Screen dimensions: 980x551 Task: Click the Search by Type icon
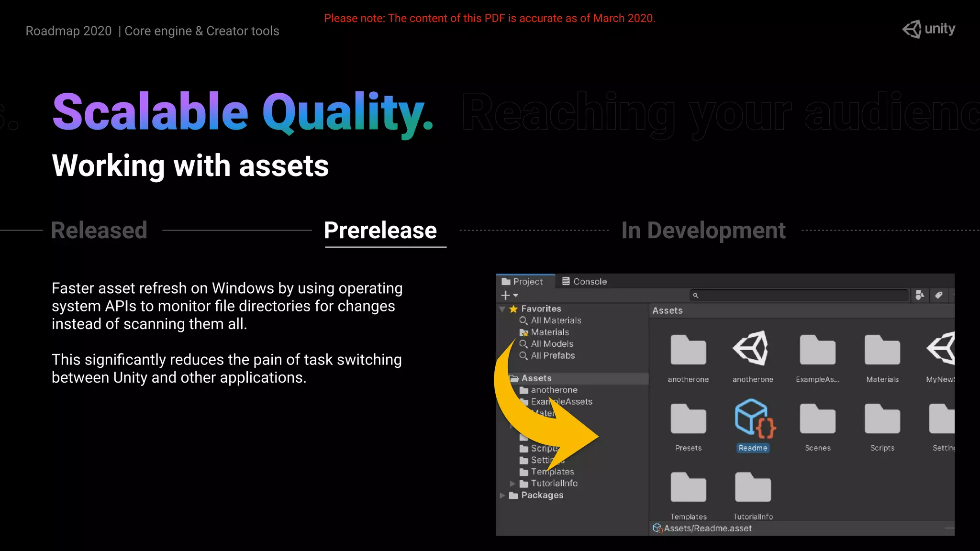click(x=920, y=296)
